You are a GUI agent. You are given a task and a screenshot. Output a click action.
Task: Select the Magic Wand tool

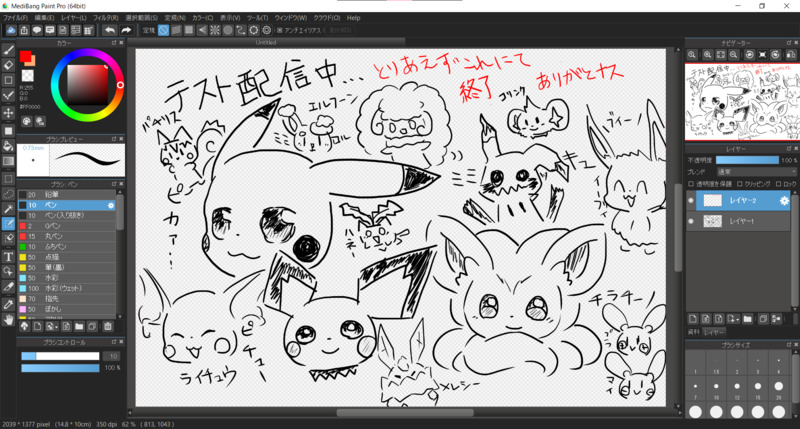point(8,209)
